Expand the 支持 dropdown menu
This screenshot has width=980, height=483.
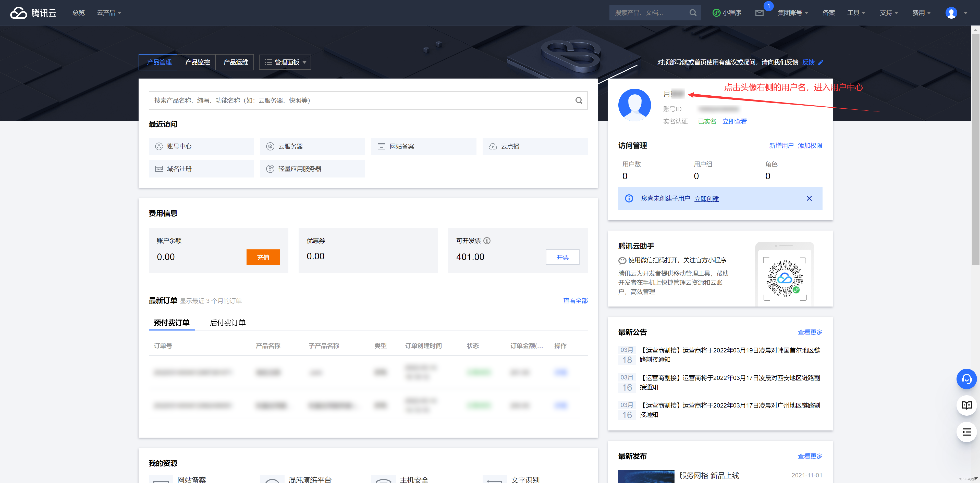tap(889, 12)
